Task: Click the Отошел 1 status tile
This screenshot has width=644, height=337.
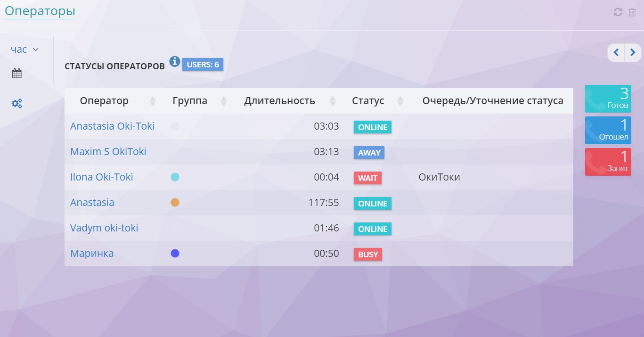Action: pyautogui.click(x=608, y=130)
